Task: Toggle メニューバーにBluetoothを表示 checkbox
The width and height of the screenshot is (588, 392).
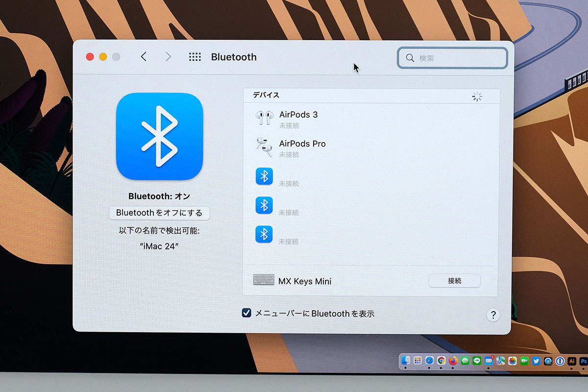Action: pos(246,313)
